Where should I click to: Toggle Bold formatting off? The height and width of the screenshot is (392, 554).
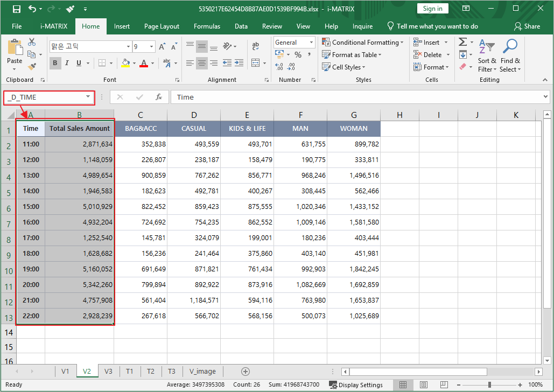[x=55, y=63]
